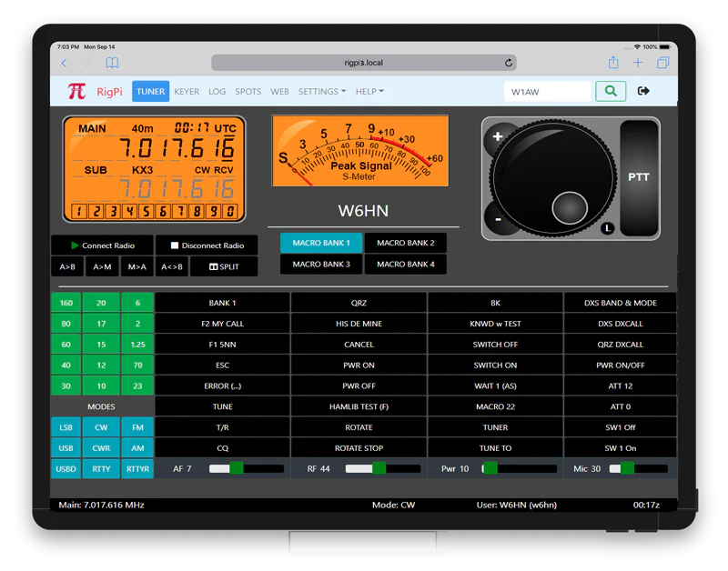728x571 pixels.
Task: Switch mode to RTTY
Action: 101,469
